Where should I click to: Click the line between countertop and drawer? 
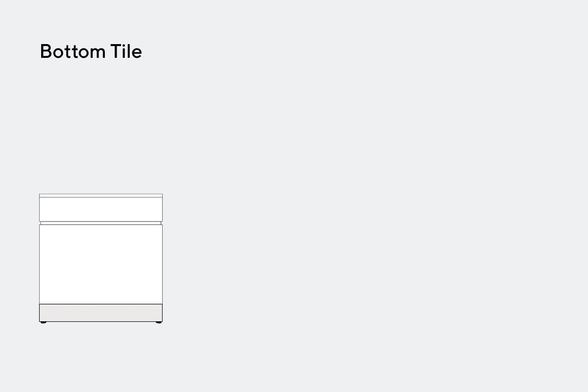(x=101, y=197)
